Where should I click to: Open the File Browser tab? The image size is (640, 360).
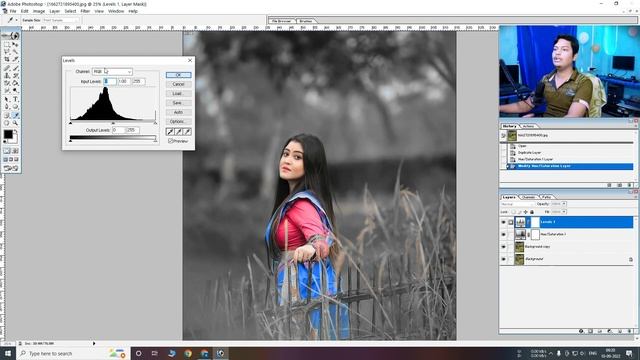point(282,21)
